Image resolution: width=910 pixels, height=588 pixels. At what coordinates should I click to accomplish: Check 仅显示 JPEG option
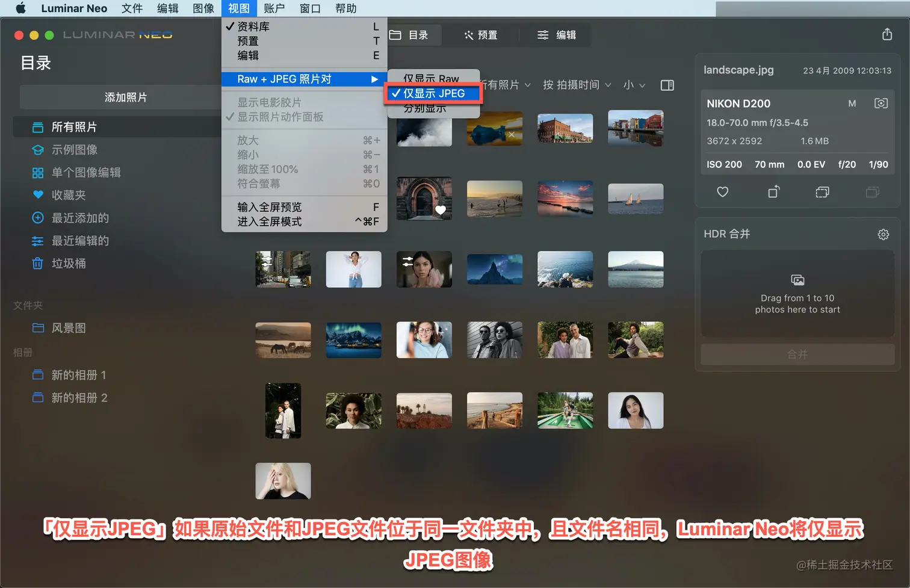pos(432,93)
